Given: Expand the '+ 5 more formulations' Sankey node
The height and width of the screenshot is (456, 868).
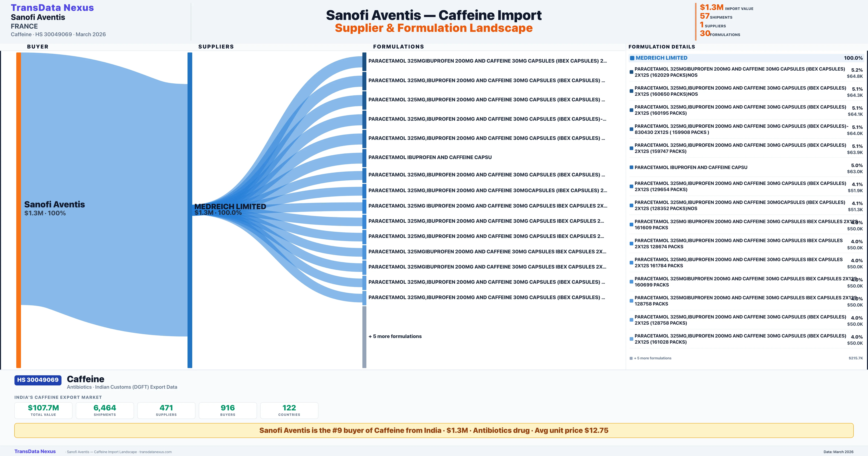Looking at the screenshot, I should point(364,336).
